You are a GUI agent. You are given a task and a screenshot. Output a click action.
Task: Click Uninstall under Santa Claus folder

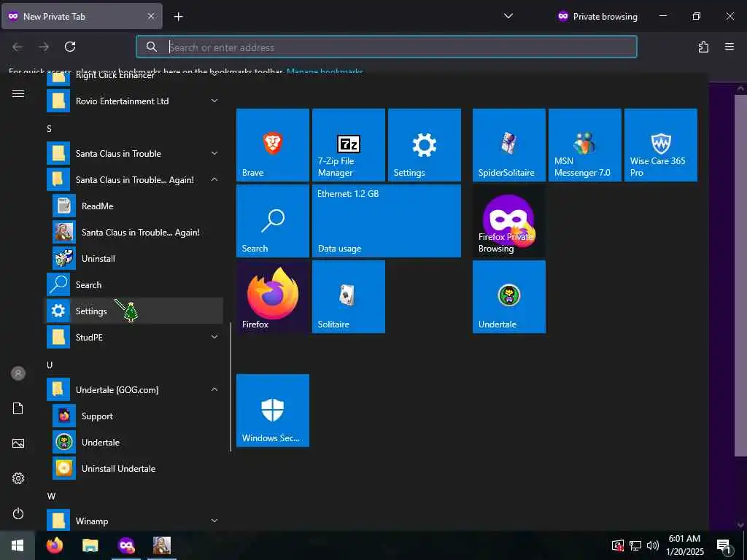[x=134, y=259]
